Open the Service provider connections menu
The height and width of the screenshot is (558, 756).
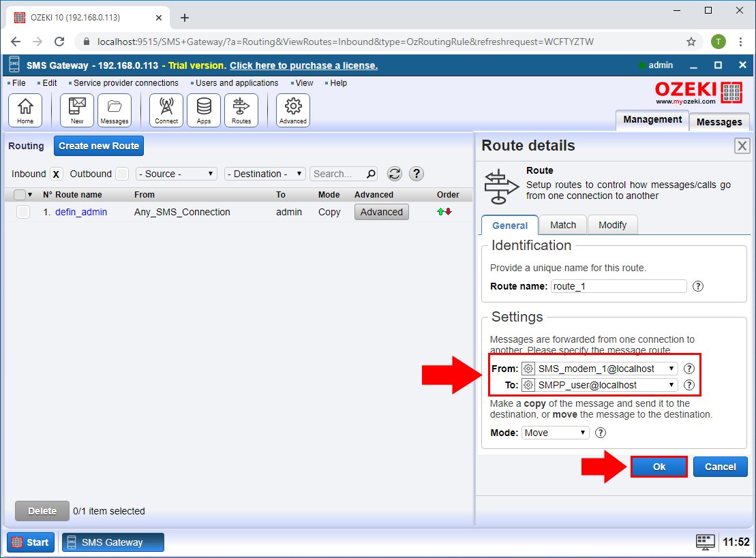click(125, 83)
